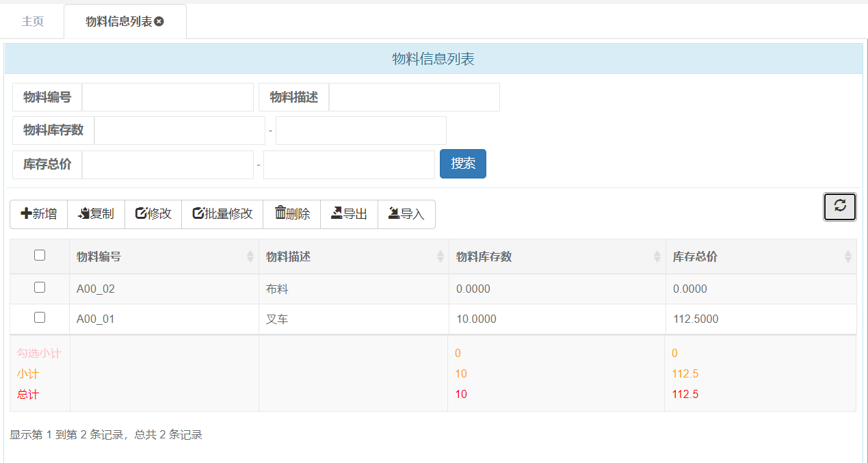The height and width of the screenshot is (463, 868).
Task: Check the row checkbox for A00_01
Action: [40, 317]
